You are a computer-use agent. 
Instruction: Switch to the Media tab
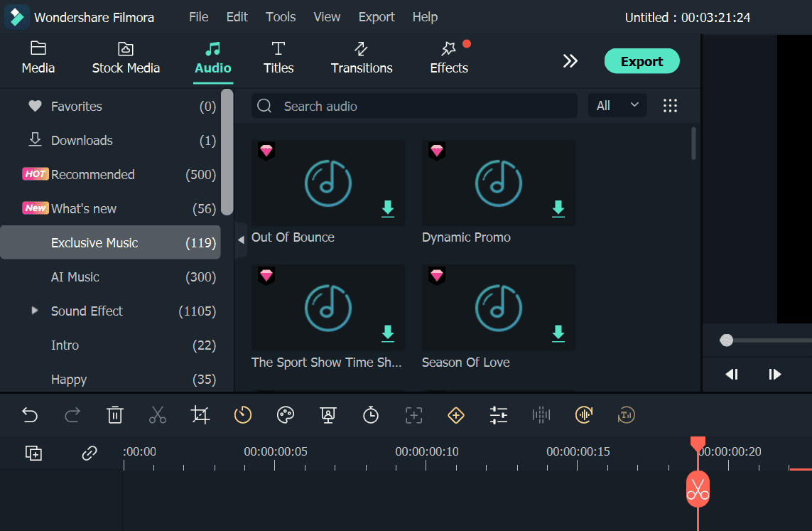pos(38,58)
